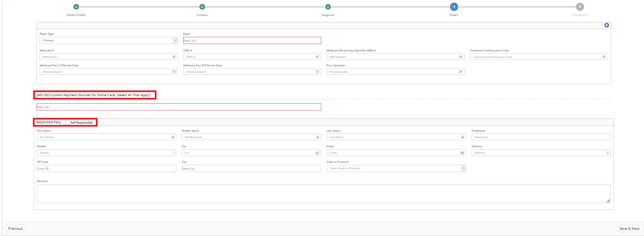Image resolution: width=644 pixels, height=236 pixels.
Task: Open the Documents step 5 circle
Action: [580, 7]
